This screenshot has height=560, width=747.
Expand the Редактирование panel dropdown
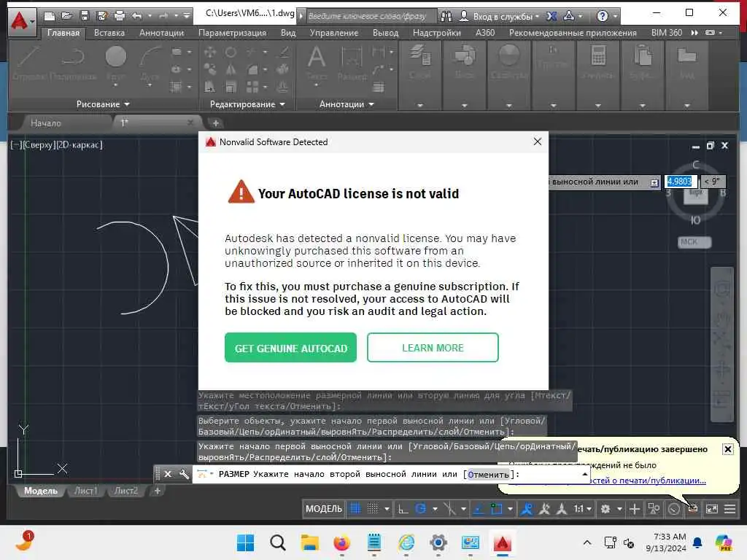click(247, 104)
